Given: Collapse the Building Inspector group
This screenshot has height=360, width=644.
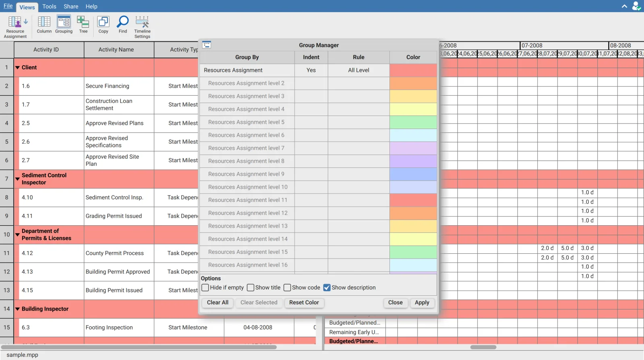Looking at the screenshot, I should (17, 309).
